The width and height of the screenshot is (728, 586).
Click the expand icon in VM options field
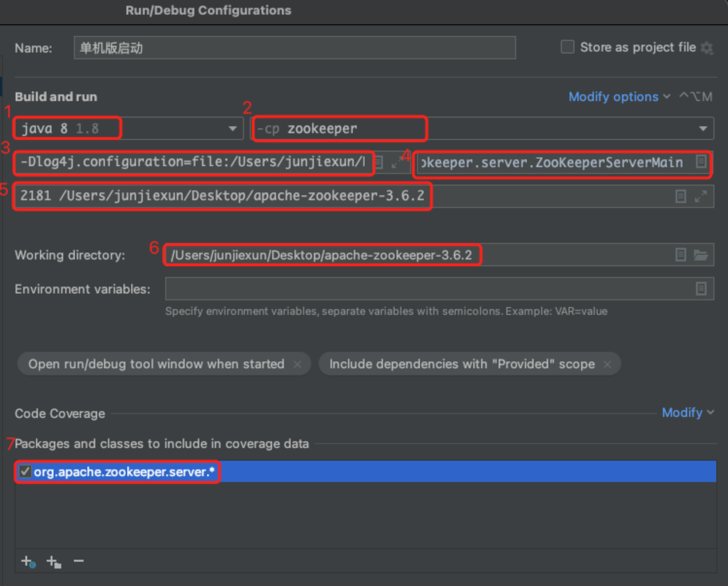click(x=395, y=162)
